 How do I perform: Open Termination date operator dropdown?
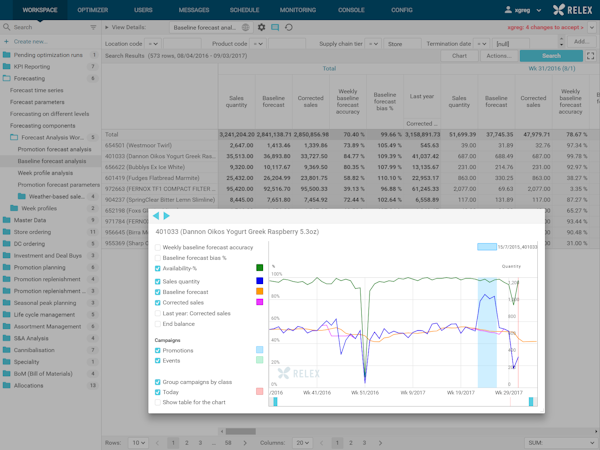pyautogui.click(x=481, y=44)
